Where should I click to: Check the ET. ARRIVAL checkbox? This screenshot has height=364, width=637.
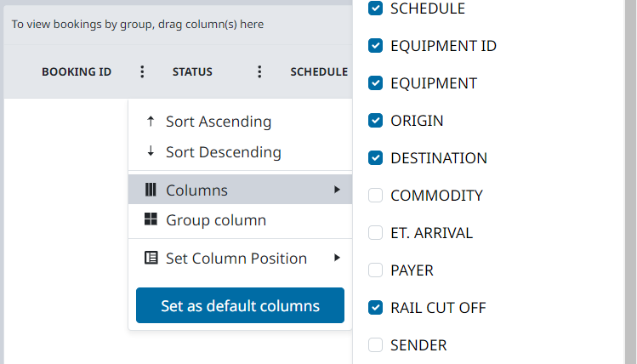tap(375, 233)
